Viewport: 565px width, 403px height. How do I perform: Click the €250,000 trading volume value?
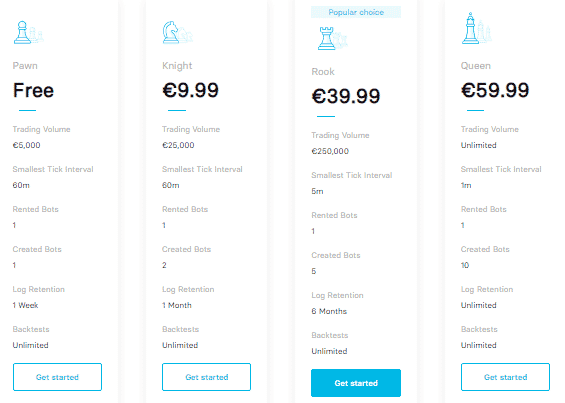pyautogui.click(x=330, y=151)
